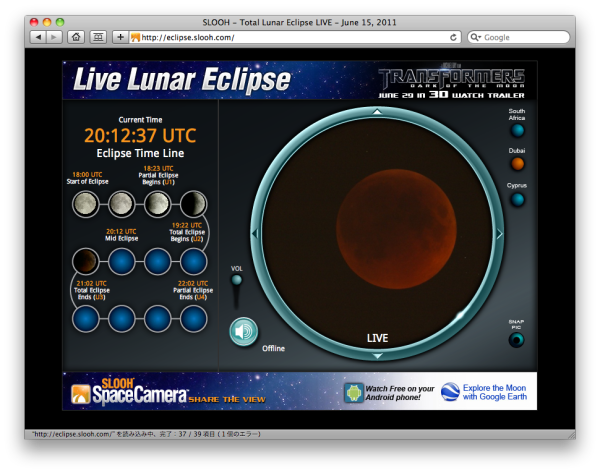This screenshot has width=600, height=473.
Task: Select the 18:00 UTC Start of Eclipse moon
Action: (x=86, y=204)
